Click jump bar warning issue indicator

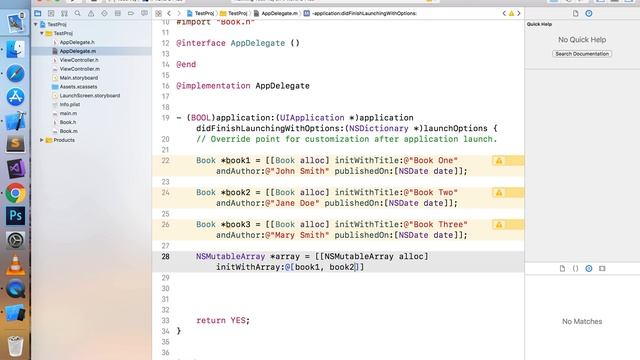tap(511, 13)
